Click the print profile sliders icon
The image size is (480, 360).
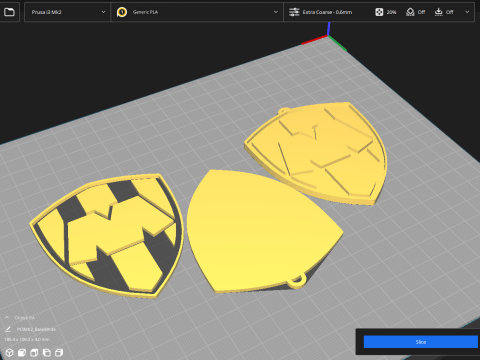(x=294, y=12)
